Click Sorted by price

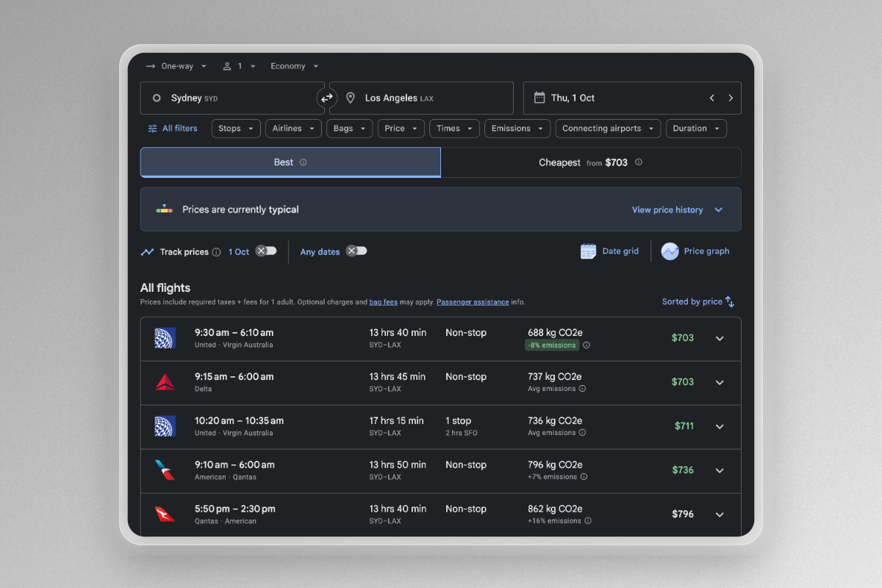click(x=698, y=301)
